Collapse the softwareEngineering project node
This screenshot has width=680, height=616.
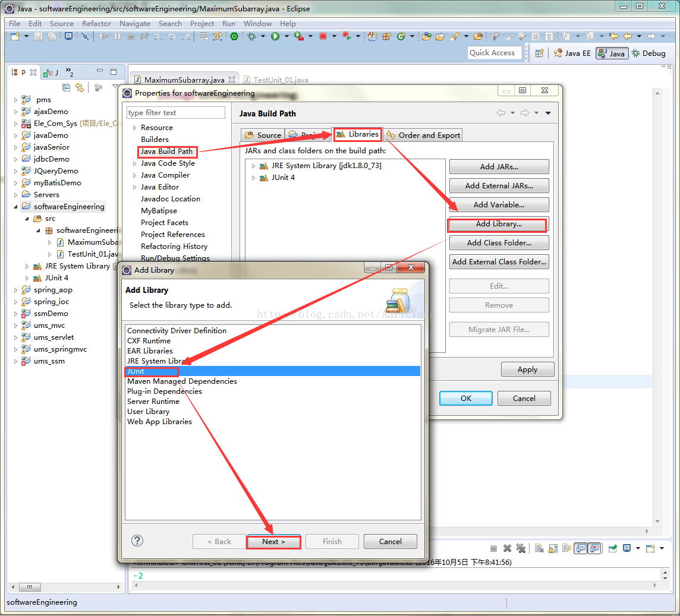[x=15, y=207]
